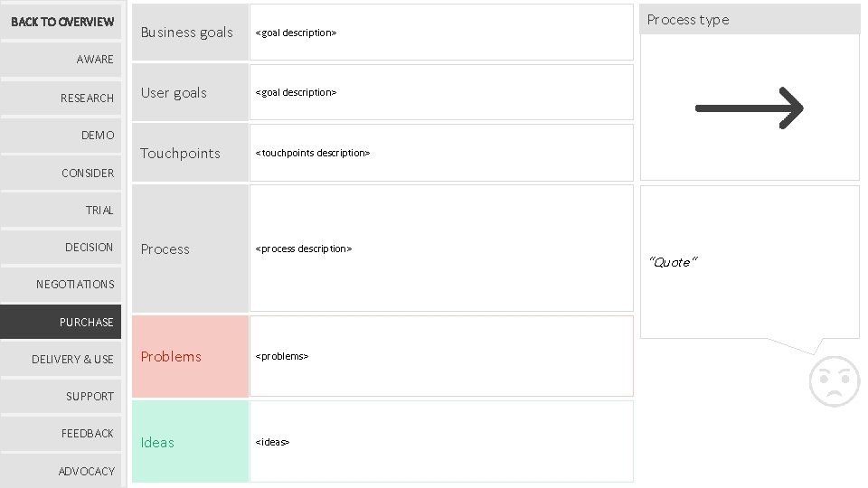Click the Business goals description field
Image resolution: width=868 pixels, height=488 pixels.
point(441,33)
